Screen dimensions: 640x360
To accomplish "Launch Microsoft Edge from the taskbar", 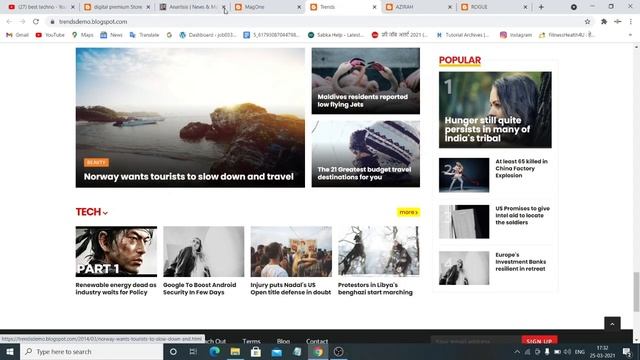I will tap(214, 351).
